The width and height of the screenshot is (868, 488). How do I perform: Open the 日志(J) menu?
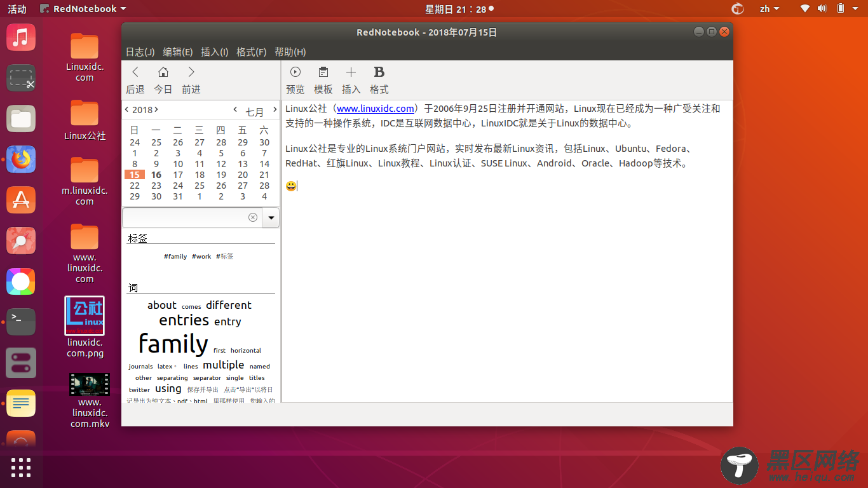pos(140,52)
